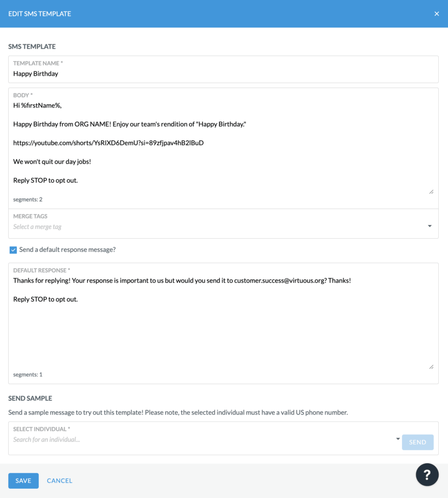
Task: Cancel editing the template
Action: [60, 480]
